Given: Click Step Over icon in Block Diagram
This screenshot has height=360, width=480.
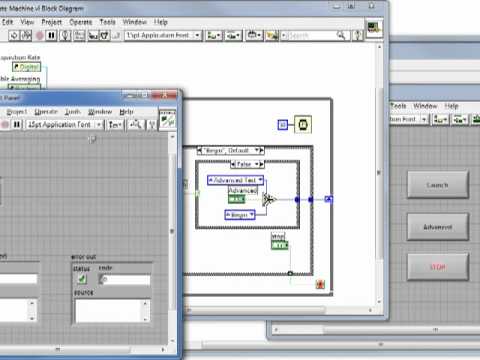Looking at the screenshot, I should (104, 35).
